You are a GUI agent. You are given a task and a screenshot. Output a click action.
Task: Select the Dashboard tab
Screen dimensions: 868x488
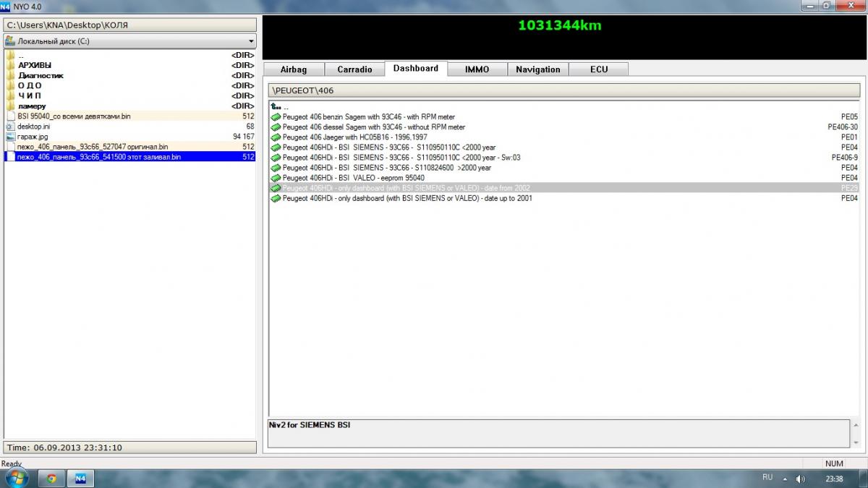pyautogui.click(x=416, y=69)
